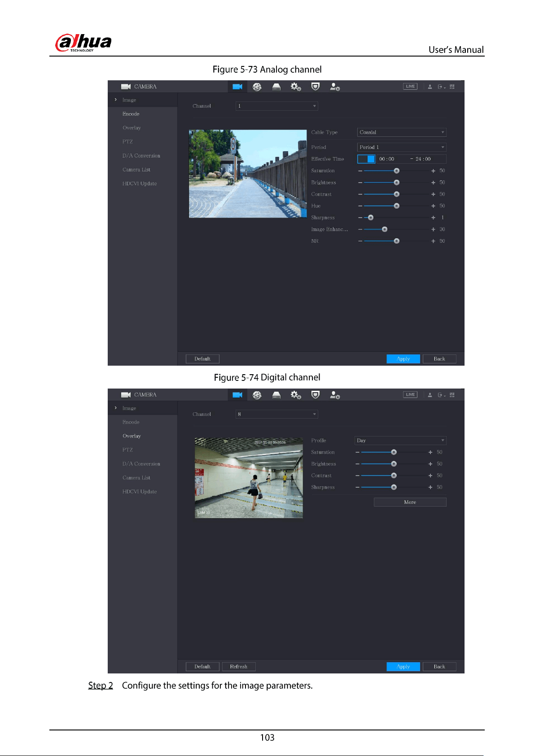
Task: Open the Network globe icon in Analog channel toolbar
Action: tap(257, 87)
